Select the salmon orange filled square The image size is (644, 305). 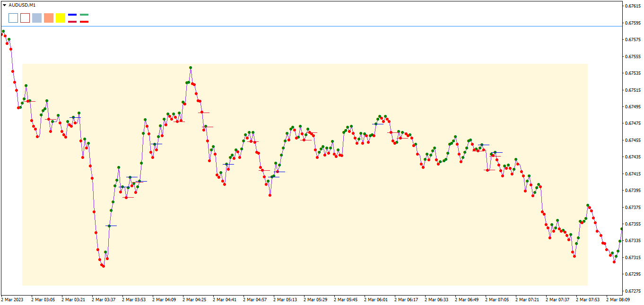49,18
